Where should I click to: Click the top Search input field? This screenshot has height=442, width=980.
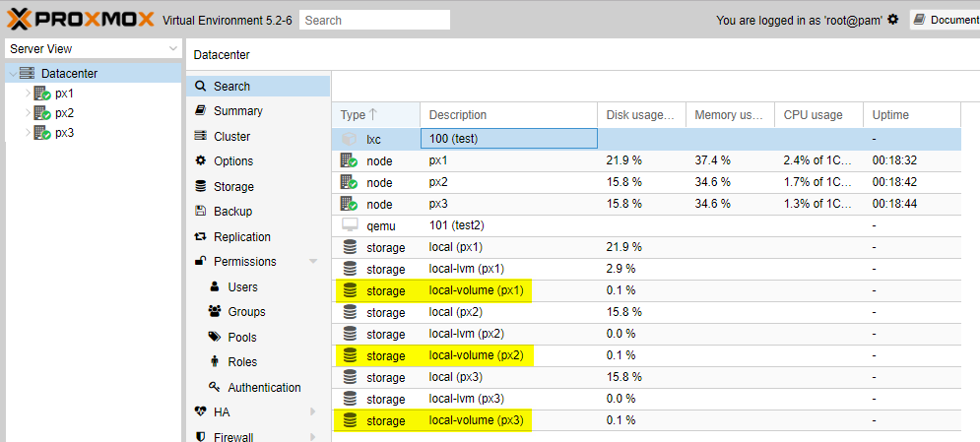click(374, 20)
